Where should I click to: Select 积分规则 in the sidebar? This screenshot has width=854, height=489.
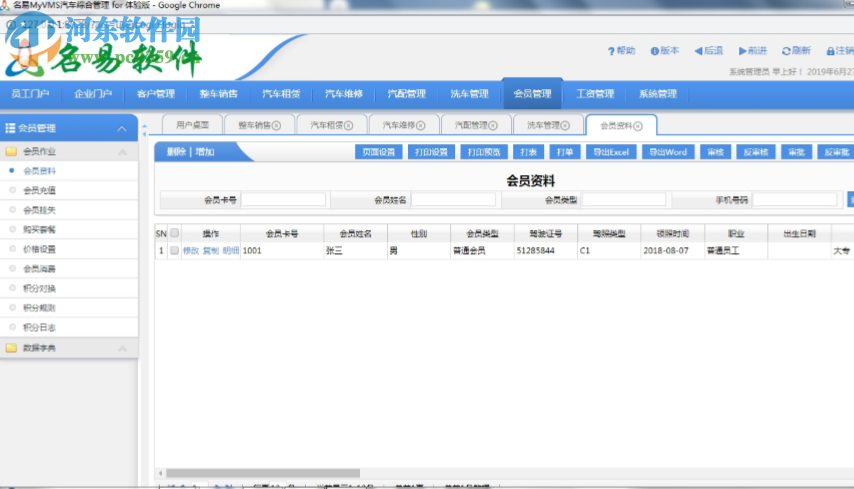tap(39, 308)
